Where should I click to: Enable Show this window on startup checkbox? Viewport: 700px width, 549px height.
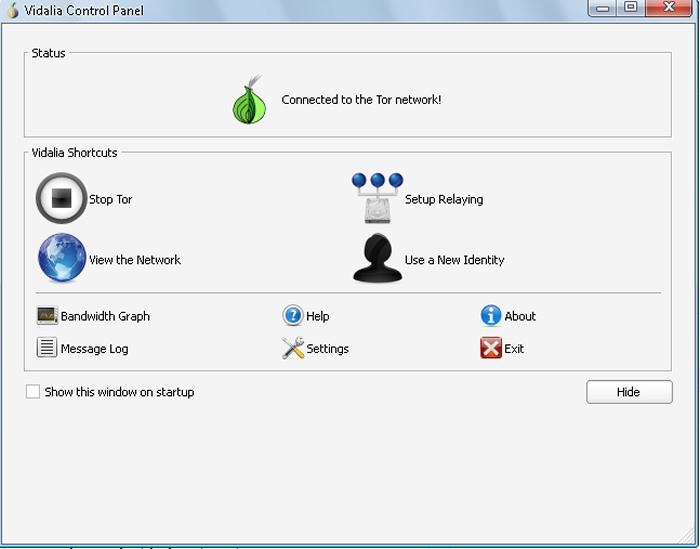[x=33, y=391]
